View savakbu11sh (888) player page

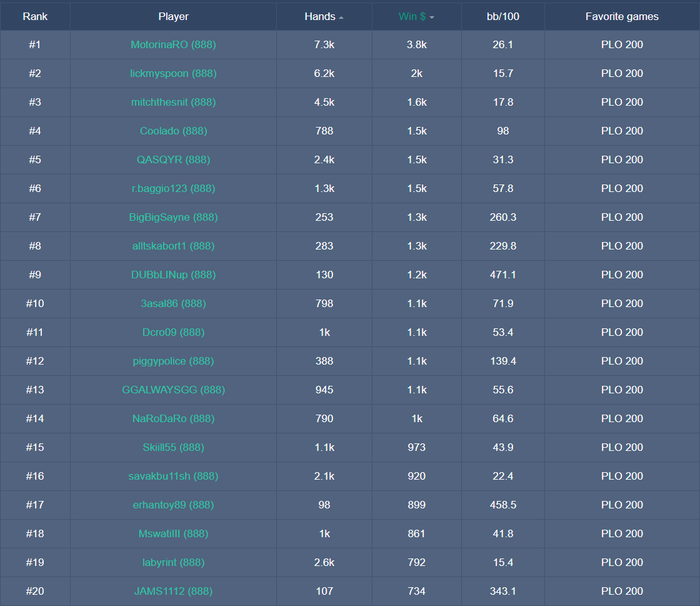[x=173, y=476]
